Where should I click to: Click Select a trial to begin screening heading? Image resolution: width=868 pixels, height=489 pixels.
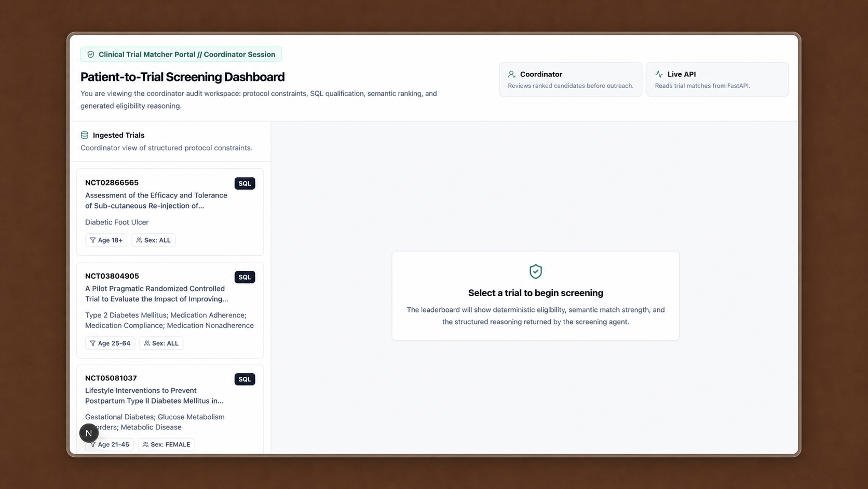536,293
